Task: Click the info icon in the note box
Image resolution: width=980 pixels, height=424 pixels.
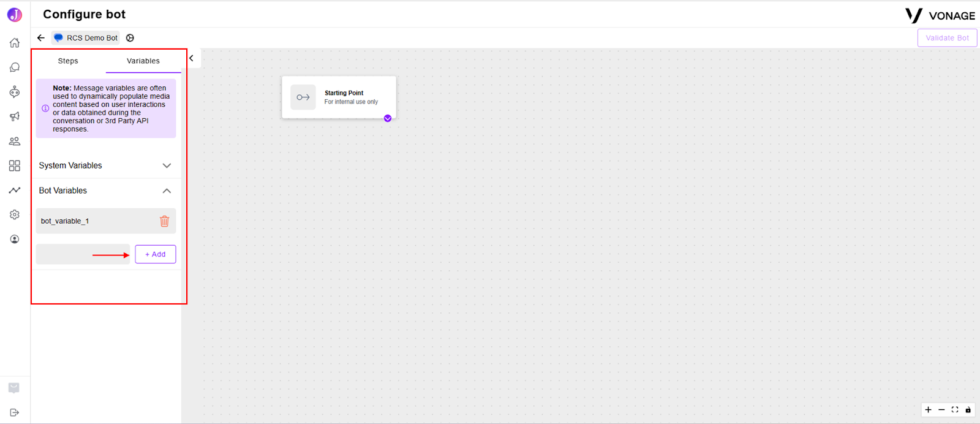Action: click(45, 108)
